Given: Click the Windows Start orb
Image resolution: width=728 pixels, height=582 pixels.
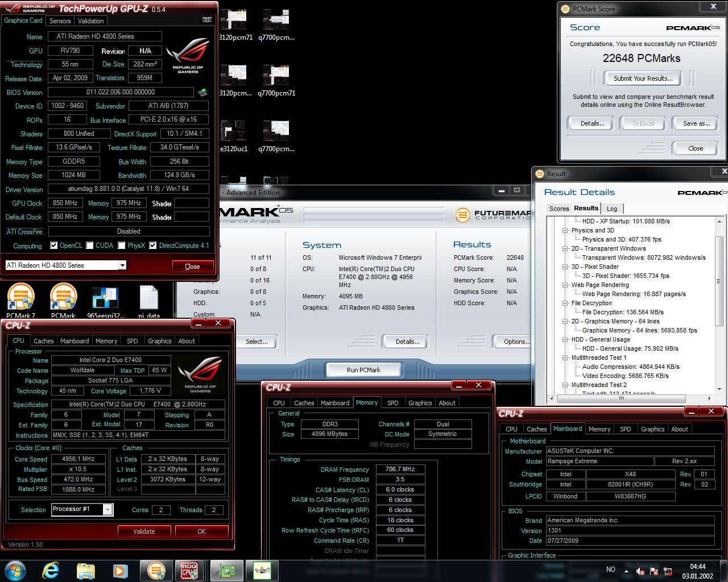Looking at the screenshot, I should [x=15, y=570].
